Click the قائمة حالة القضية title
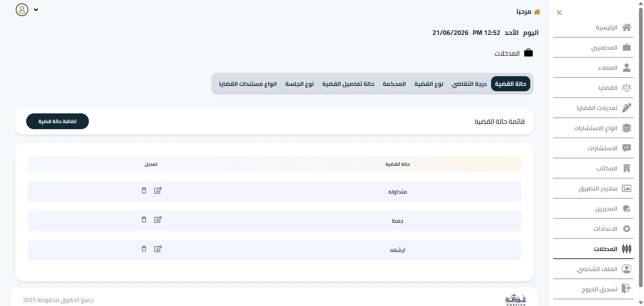The width and height of the screenshot is (644, 306). (x=499, y=121)
